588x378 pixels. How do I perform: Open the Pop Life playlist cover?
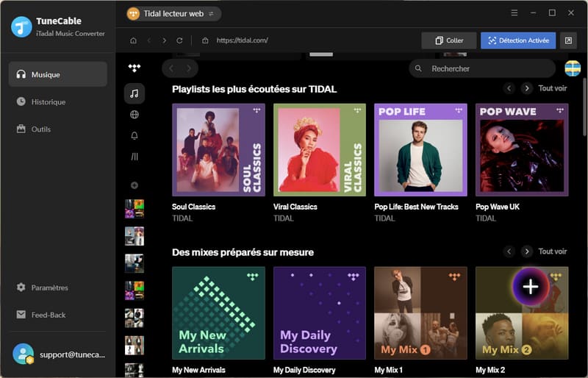coord(420,150)
